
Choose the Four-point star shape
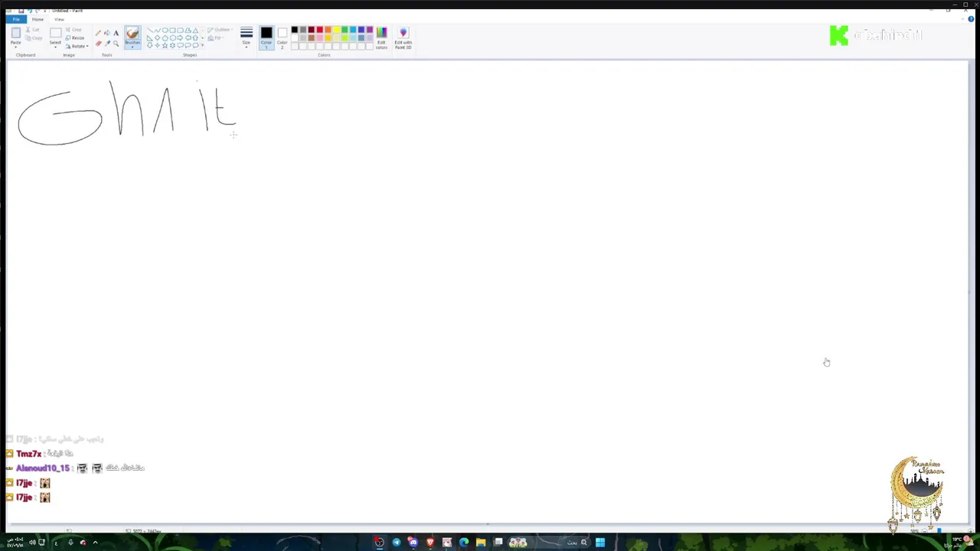point(158,45)
